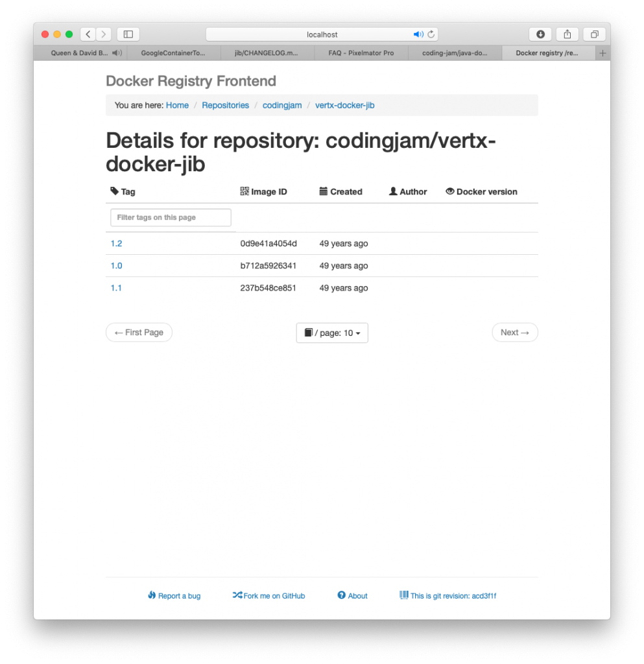Click the fire icon next to Report a bug
Image resolution: width=644 pixels, height=664 pixels.
[152, 595]
